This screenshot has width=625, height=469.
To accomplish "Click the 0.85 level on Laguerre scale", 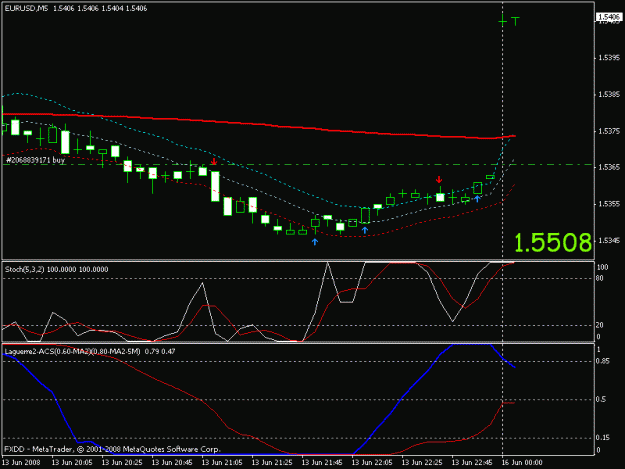I will [x=603, y=361].
